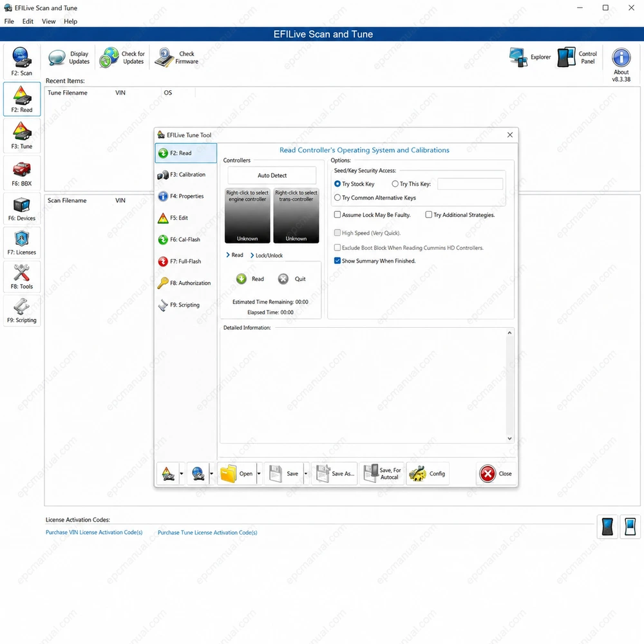Open F9: Scripting in main sidebar
Screen dimensions: 644x644
21,310
